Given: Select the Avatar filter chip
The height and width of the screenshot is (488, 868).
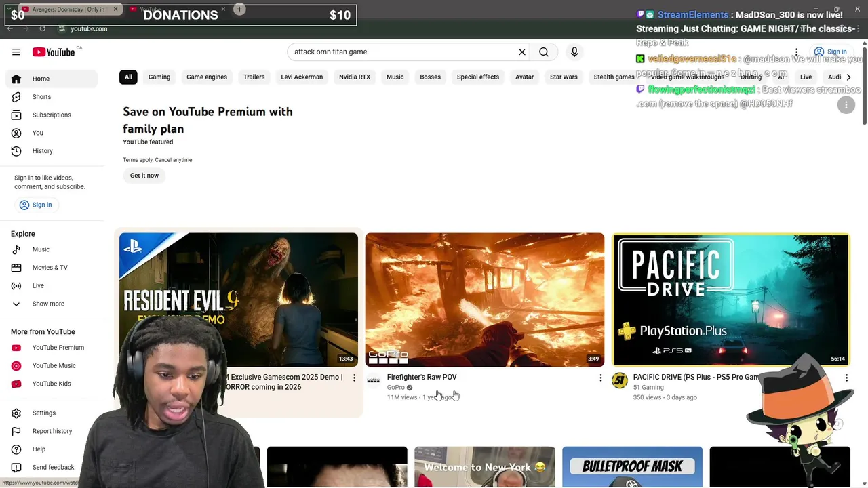Looking at the screenshot, I should (x=524, y=77).
